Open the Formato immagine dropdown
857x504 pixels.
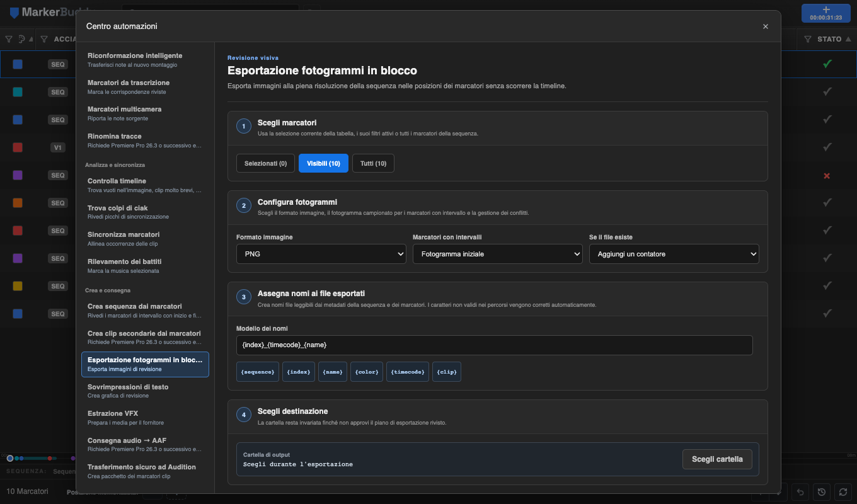coord(321,254)
